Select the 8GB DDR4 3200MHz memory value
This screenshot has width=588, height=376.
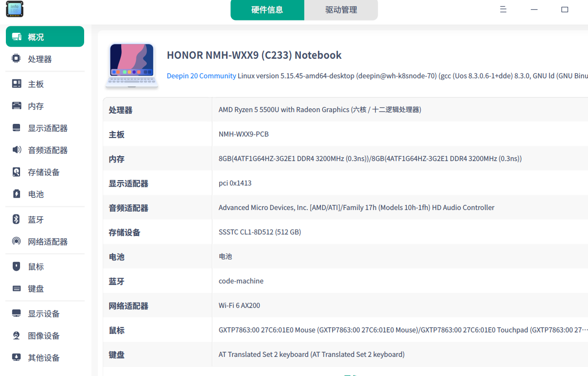[370, 159]
